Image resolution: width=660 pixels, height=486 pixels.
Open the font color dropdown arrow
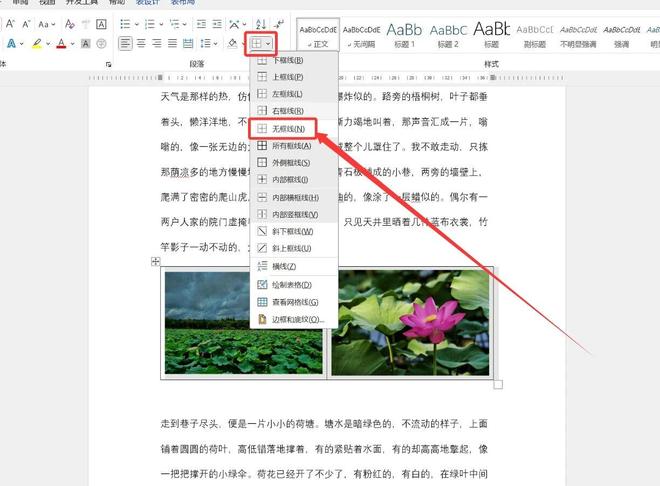click(73, 44)
